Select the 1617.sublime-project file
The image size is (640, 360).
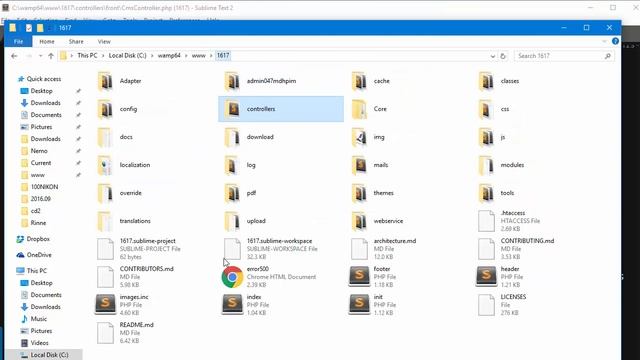pos(138,249)
